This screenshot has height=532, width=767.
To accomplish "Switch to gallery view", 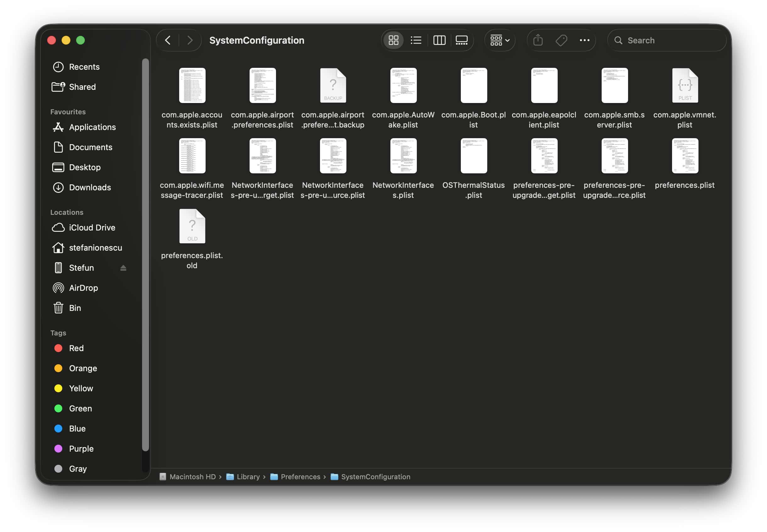I will click(462, 40).
